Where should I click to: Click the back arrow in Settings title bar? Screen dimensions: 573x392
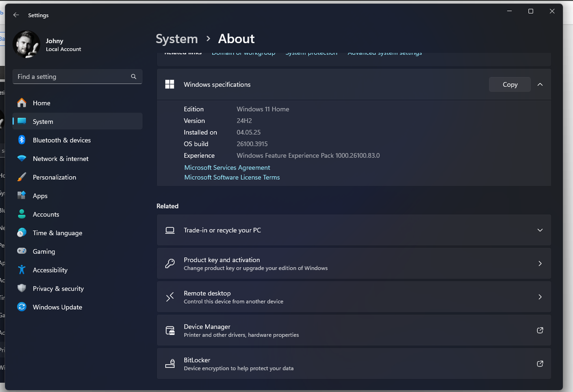click(16, 15)
